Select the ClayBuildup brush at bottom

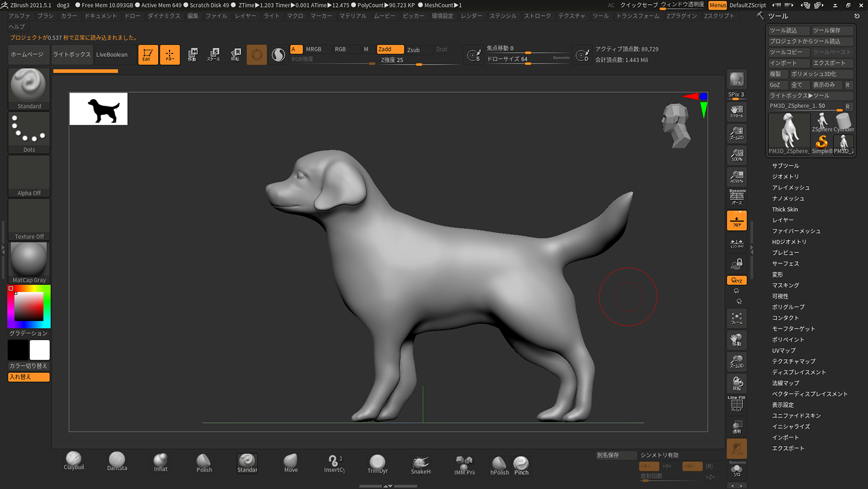[74, 461]
